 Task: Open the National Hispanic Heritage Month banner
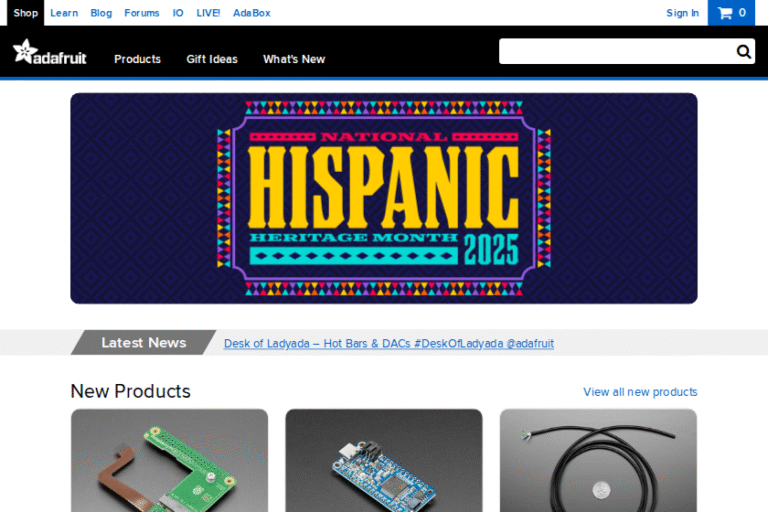[x=384, y=198]
